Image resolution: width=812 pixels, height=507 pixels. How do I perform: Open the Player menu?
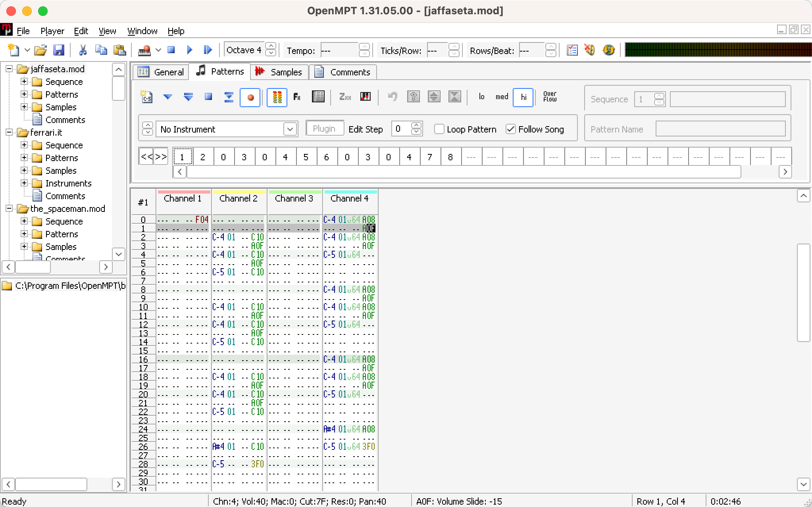[52, 31]
